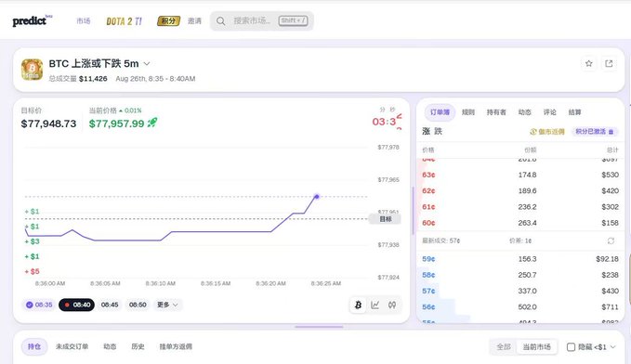Switch order book to 跌 side
This screenshot has height=364, width=631.
click(438, 131)
